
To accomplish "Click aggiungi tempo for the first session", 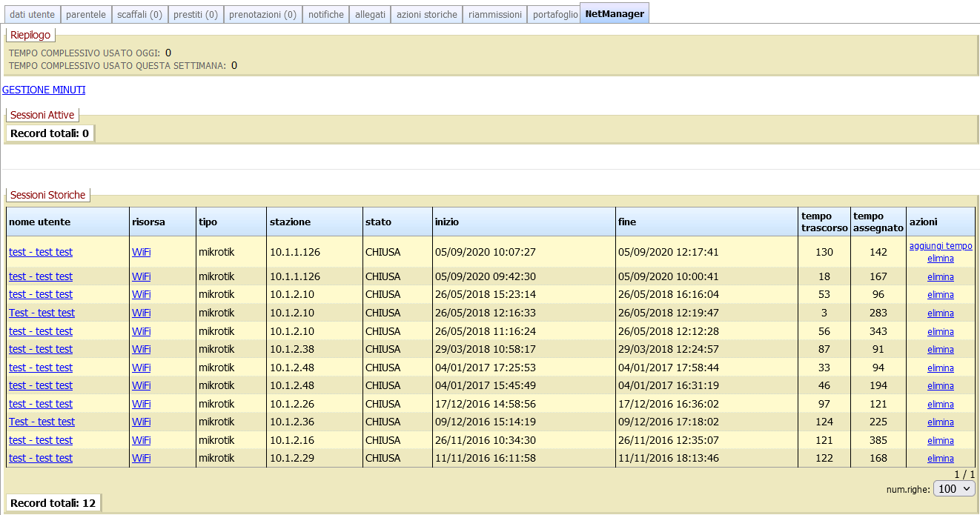I will point(940,246).
